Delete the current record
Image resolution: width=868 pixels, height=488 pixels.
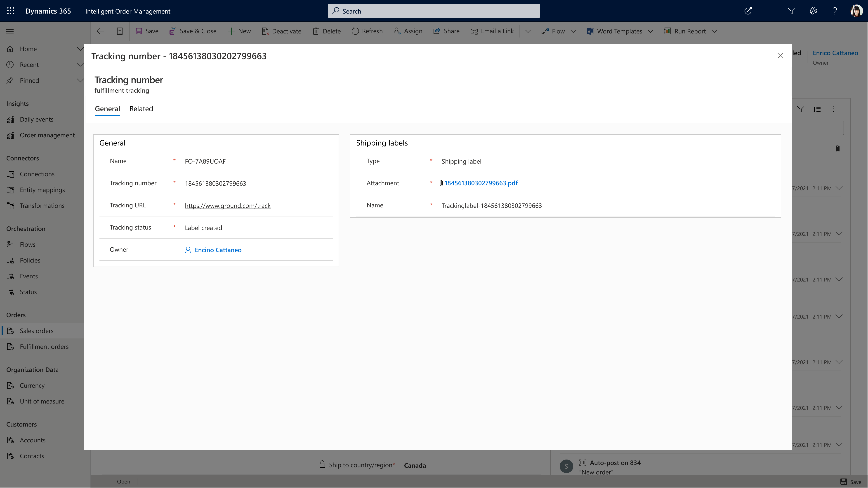[x=326, y=31]
